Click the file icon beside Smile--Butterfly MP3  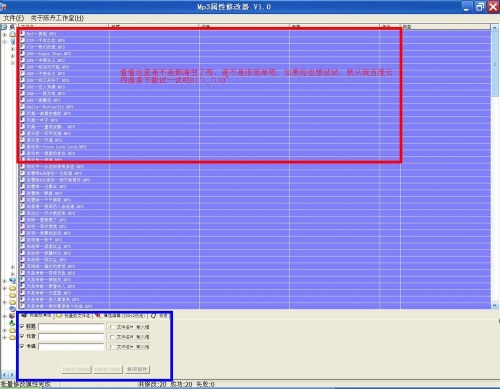tap(22, 107)
